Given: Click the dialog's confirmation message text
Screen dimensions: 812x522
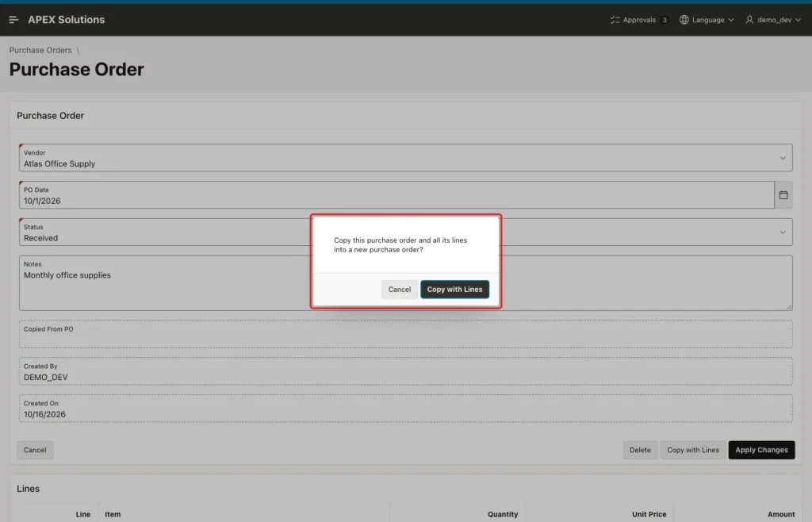Looking at the screenshot, I should [400, 245].
